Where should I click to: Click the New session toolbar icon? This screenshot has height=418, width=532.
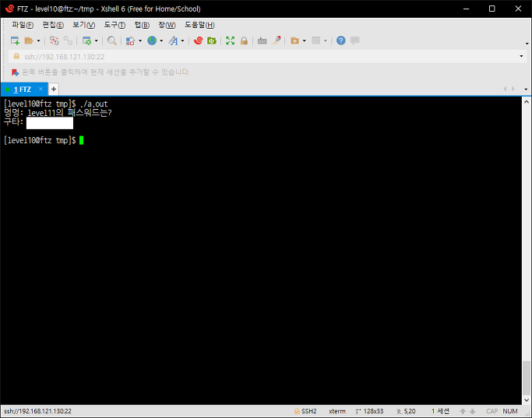pos(15,40)
